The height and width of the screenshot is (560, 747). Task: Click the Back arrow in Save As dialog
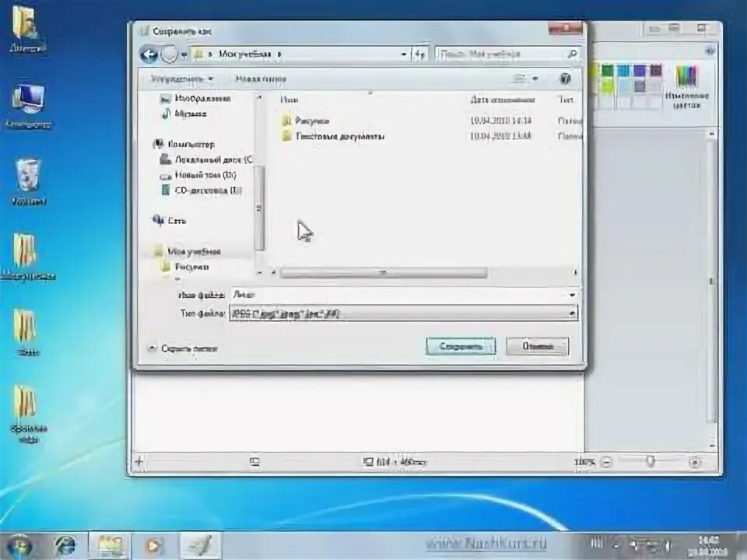point(149,54)
